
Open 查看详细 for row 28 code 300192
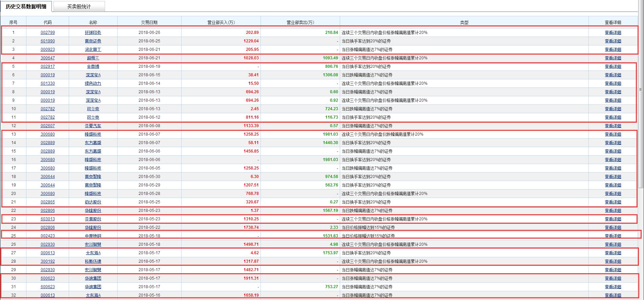tap(613, 261)
